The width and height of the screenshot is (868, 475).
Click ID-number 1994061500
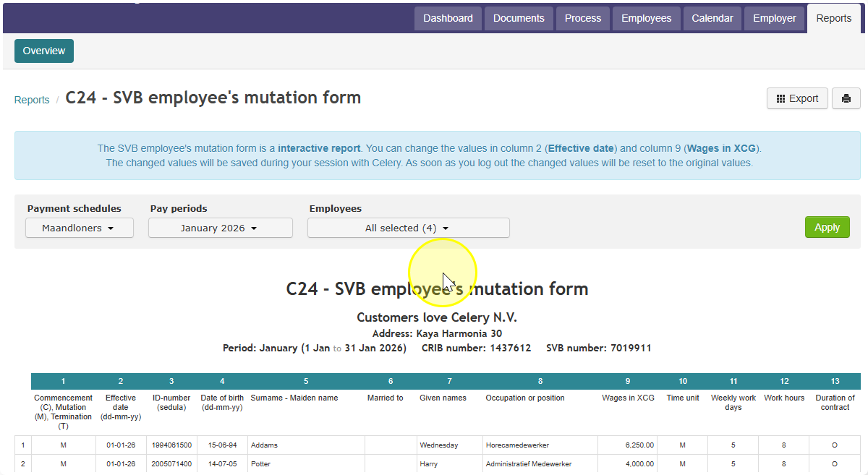click(171, 445)
